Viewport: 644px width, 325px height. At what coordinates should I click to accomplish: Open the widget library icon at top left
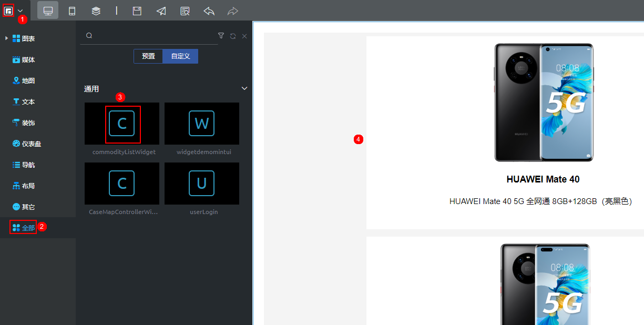[8, 11]
